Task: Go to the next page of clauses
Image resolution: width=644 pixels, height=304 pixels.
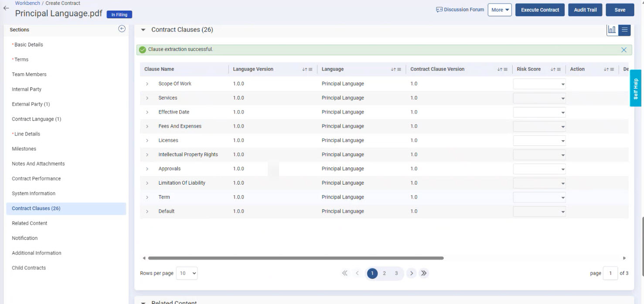Action: click(x=411, y=273)
